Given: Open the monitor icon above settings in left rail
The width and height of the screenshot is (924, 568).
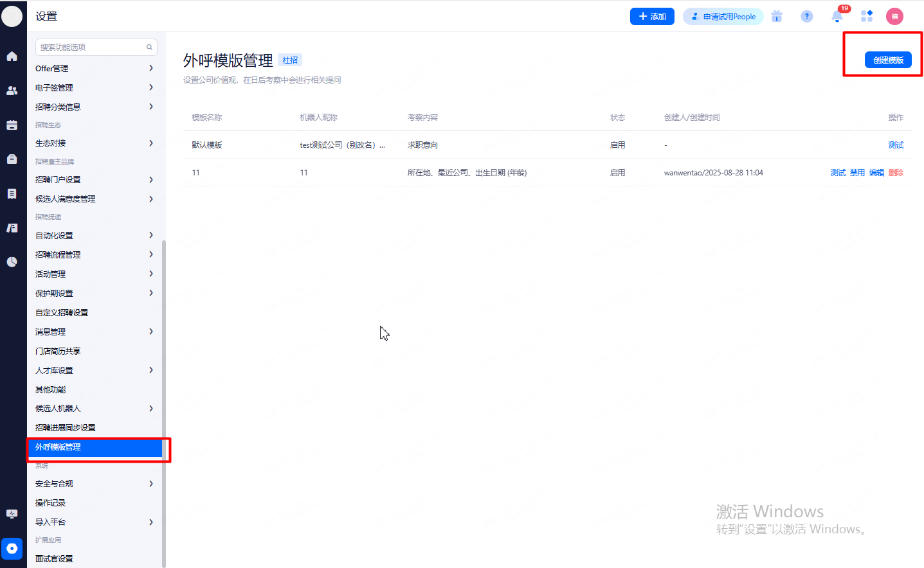Looking at the screenshot, I should [12, 514].
